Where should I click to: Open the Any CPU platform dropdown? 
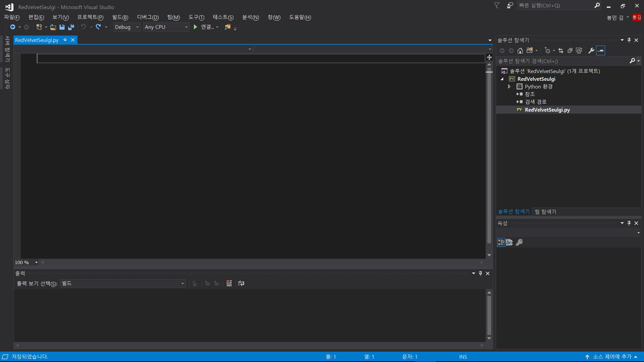(x=166, y=27)
